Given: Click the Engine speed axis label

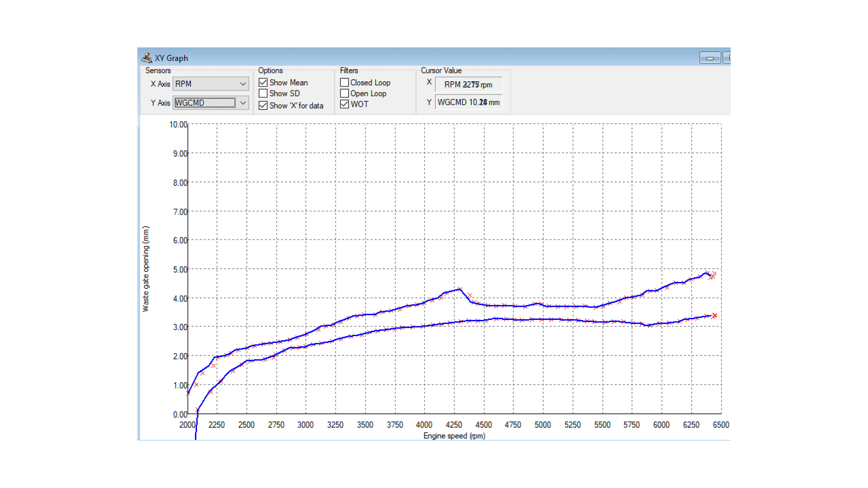Looking at the screenshot, I should point(454,436).
